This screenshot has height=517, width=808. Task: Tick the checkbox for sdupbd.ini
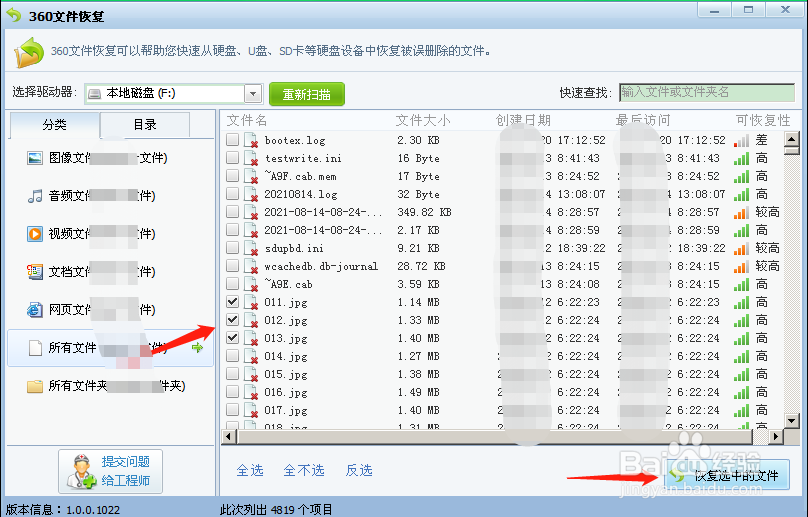[232, 248]
